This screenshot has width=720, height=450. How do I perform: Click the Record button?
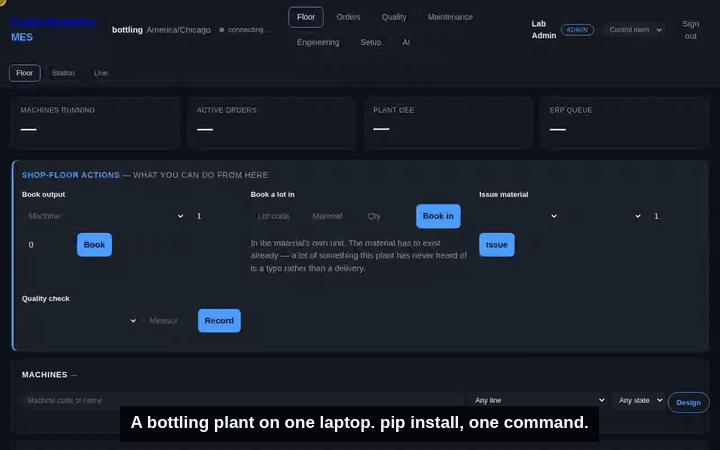(x=219, y=321)
